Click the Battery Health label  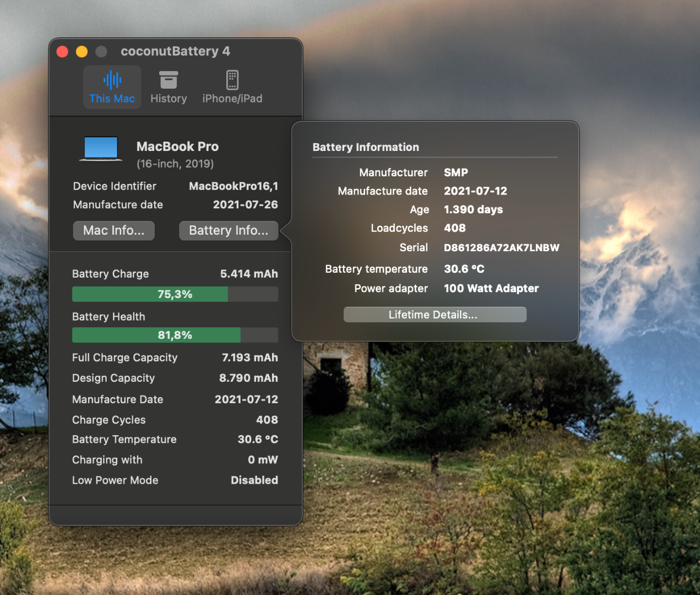coord(108,317)
